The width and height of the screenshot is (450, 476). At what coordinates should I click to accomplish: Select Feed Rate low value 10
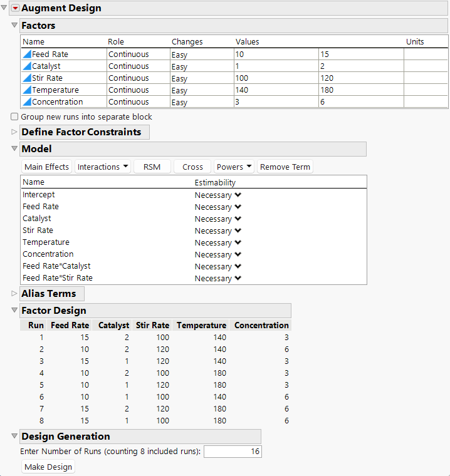(276, 54)
